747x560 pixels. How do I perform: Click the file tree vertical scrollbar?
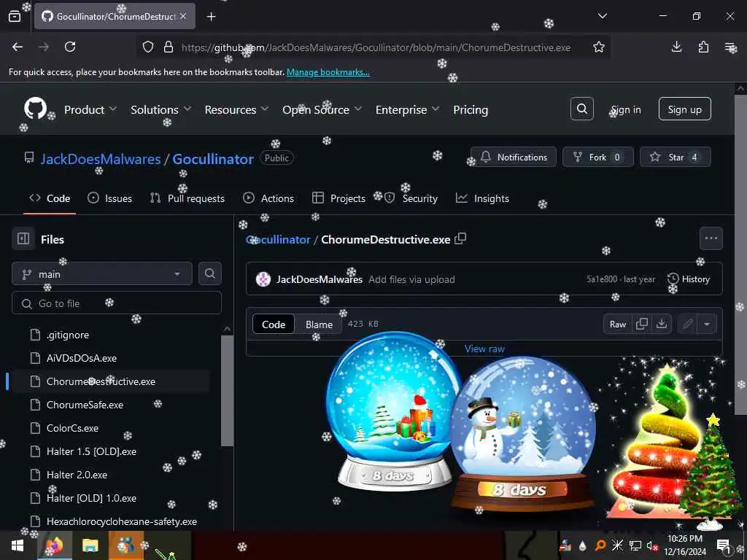click(228, 391)
